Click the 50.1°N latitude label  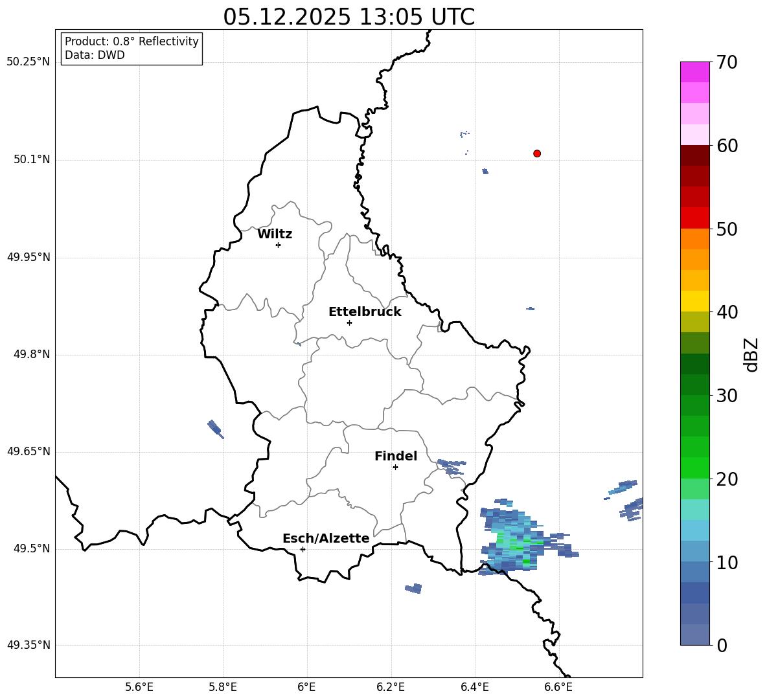[x=32, y=160]
